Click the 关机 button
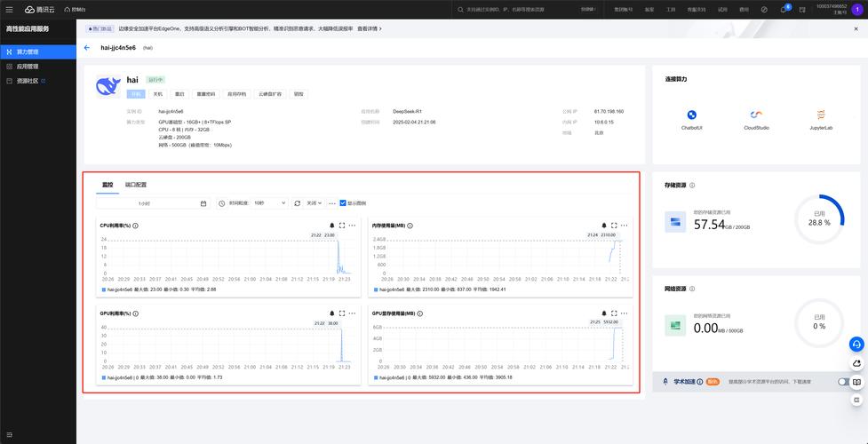Viewport: 868px width, 444px height. (x=158, y=93)
